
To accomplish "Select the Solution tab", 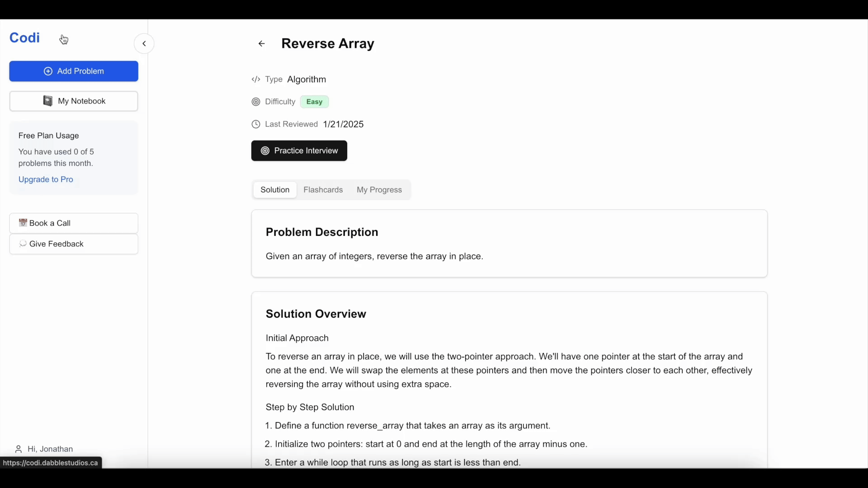I will [275, 189].
